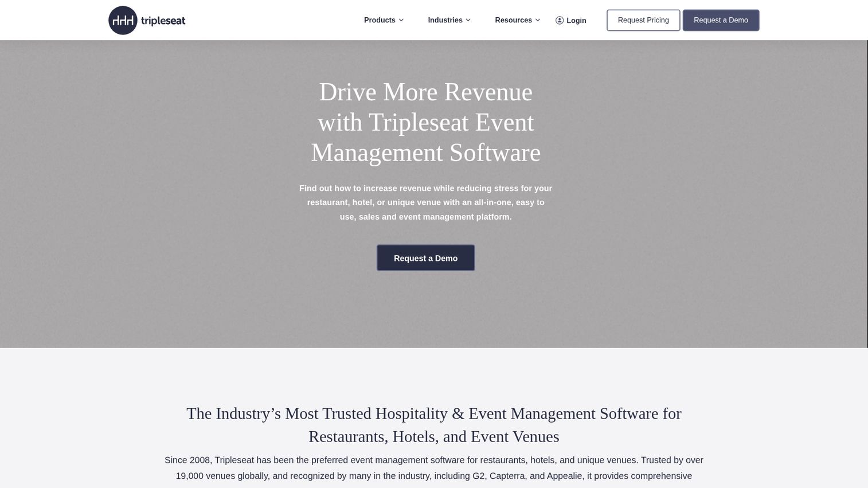Image resolution: width=868 pixels, height=488 pixels.
Task: Expand the Industries chevron arrow
Action: pos(468,20)
